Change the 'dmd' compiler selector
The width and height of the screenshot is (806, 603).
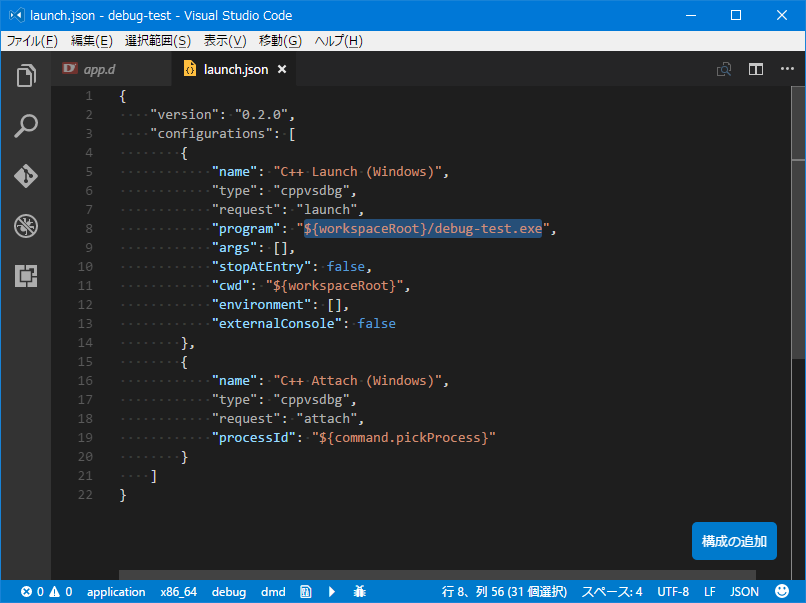[273, 592]
